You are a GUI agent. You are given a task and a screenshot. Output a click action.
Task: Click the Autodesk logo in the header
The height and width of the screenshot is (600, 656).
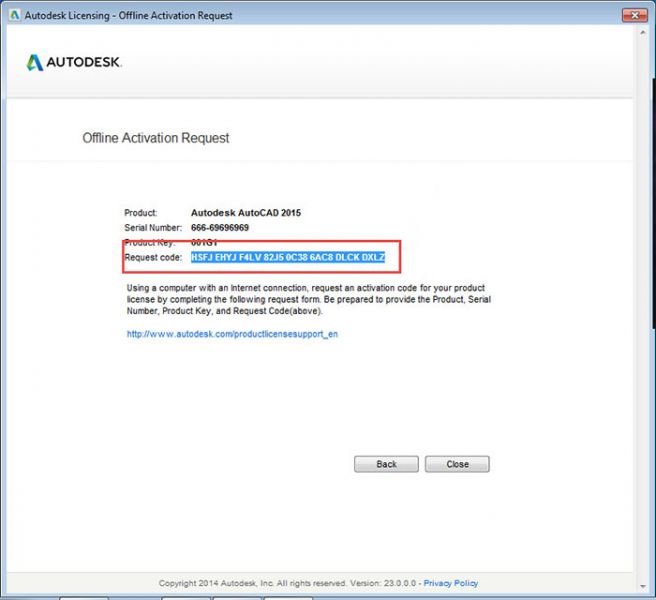coord(74,62)
